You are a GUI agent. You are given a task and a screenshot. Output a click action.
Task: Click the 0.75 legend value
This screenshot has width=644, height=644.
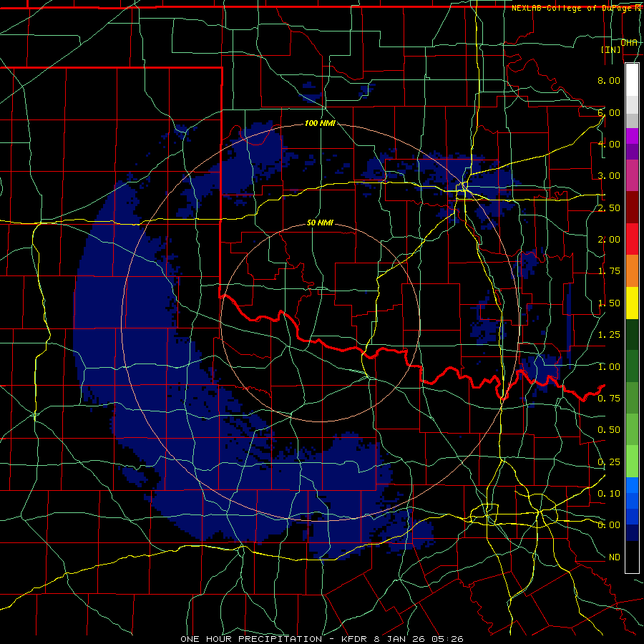pos(609,399)
